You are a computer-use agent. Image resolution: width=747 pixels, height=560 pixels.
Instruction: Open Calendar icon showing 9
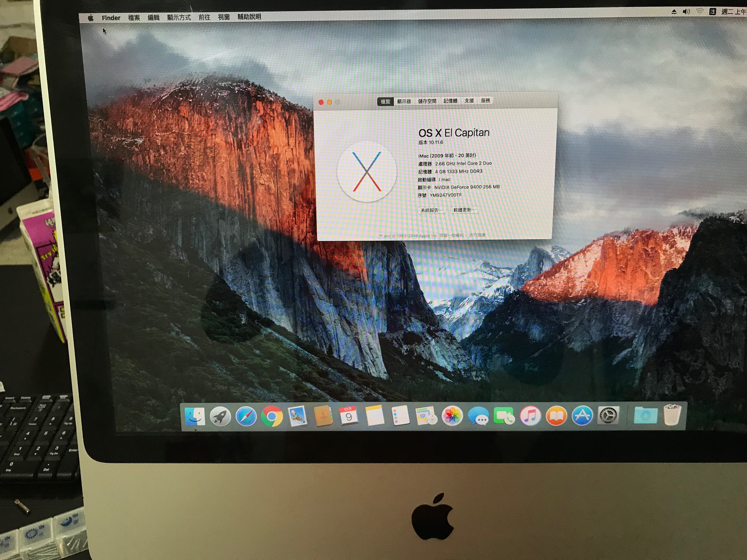pyautogui.click(x=348, y=416)
